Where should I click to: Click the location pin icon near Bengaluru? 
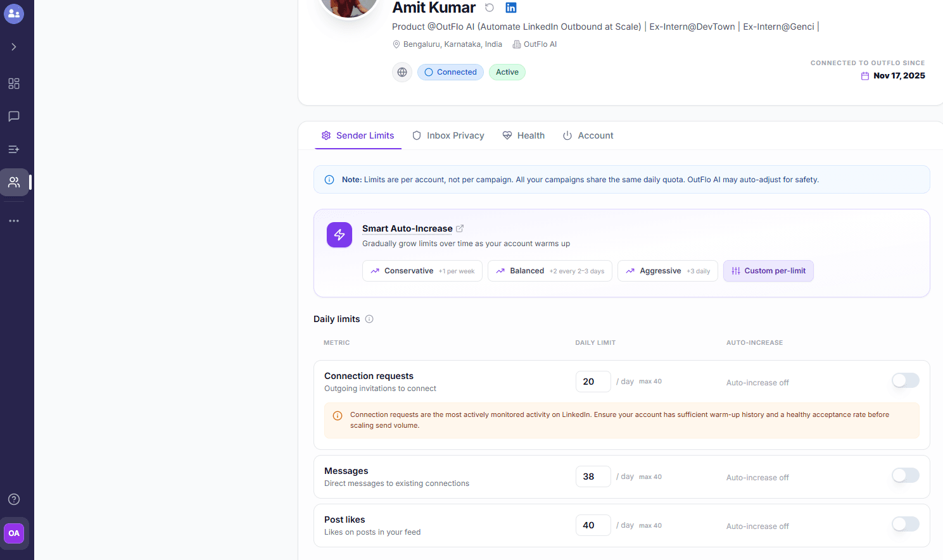[x=396, y=44]
